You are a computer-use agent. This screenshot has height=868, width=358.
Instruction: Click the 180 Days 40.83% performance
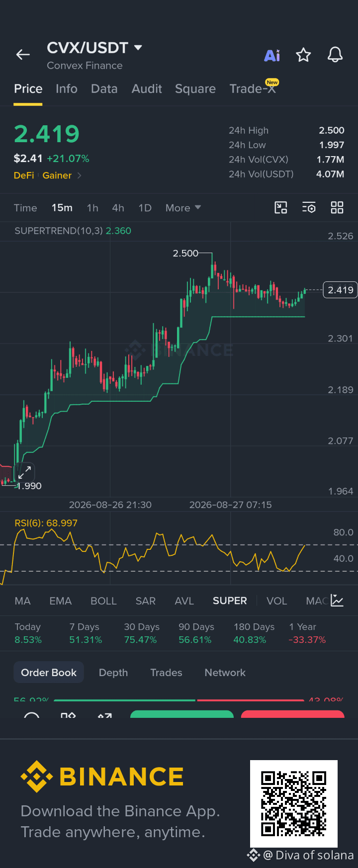click(254, 633)
